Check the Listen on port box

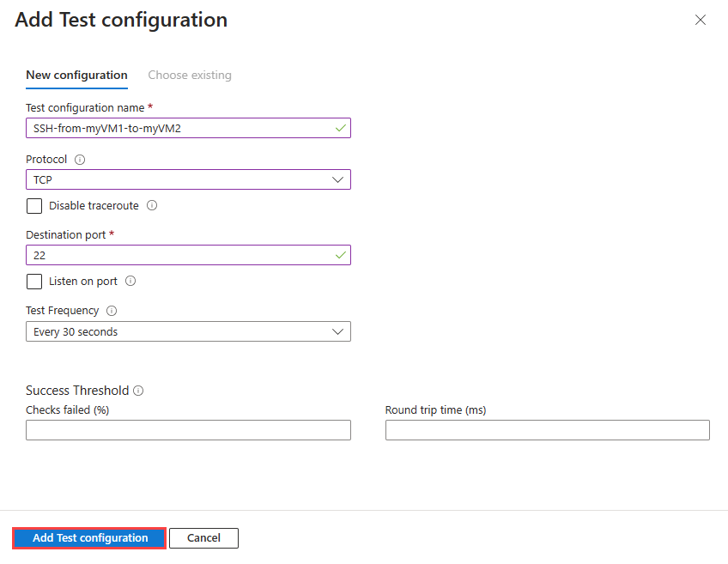tap(34, 281)
